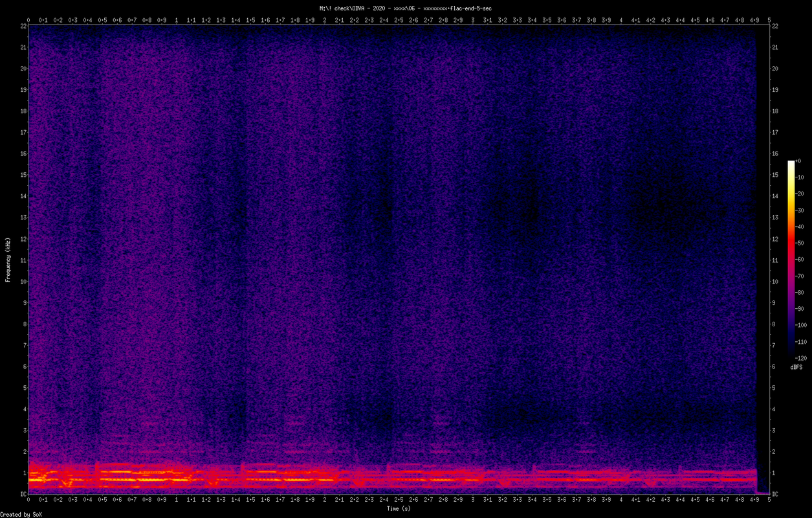Click the "Time (s)" axis label
The width and height of the screenshot is (812, 518).
click(399, 509)
